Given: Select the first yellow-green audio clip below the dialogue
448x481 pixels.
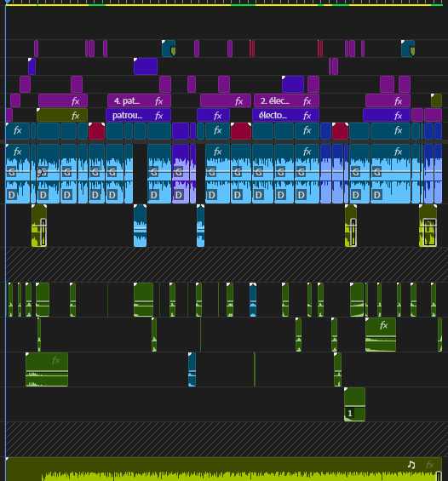Looking at the screenshot, I should tap(39, 226).
